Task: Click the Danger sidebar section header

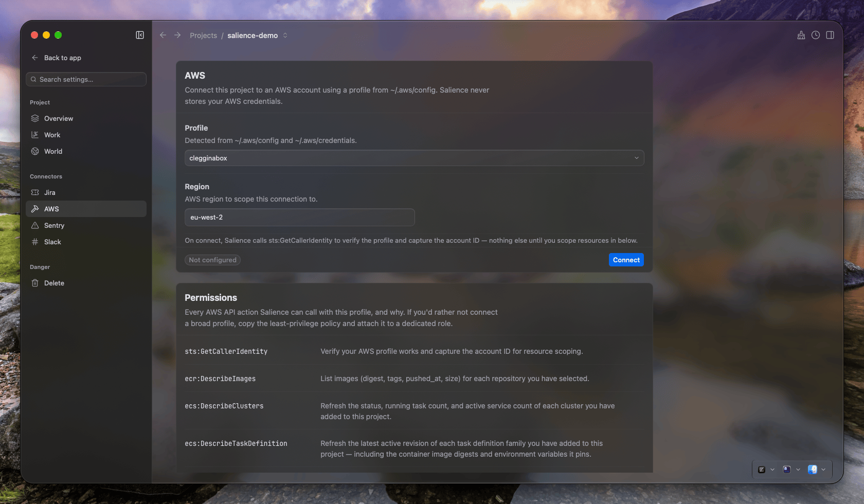Action: [x=40, y=267]
